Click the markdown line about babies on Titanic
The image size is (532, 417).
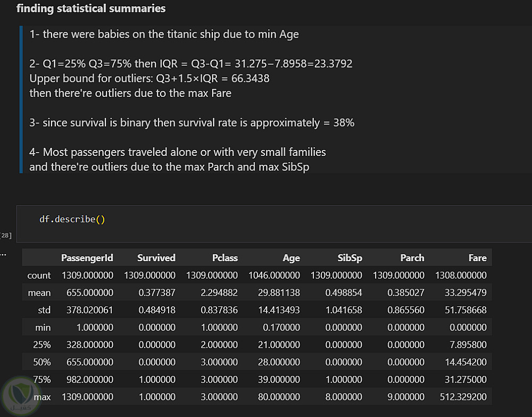point(164,35)
